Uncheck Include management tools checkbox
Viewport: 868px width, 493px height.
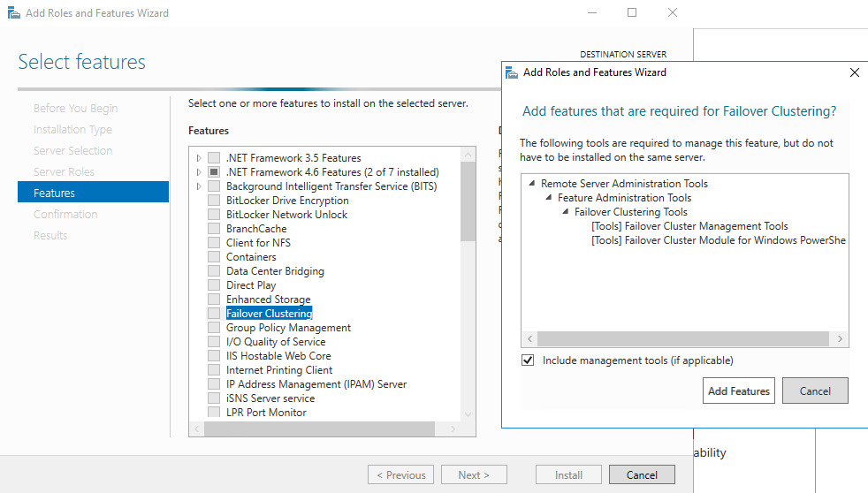(528, 360)
